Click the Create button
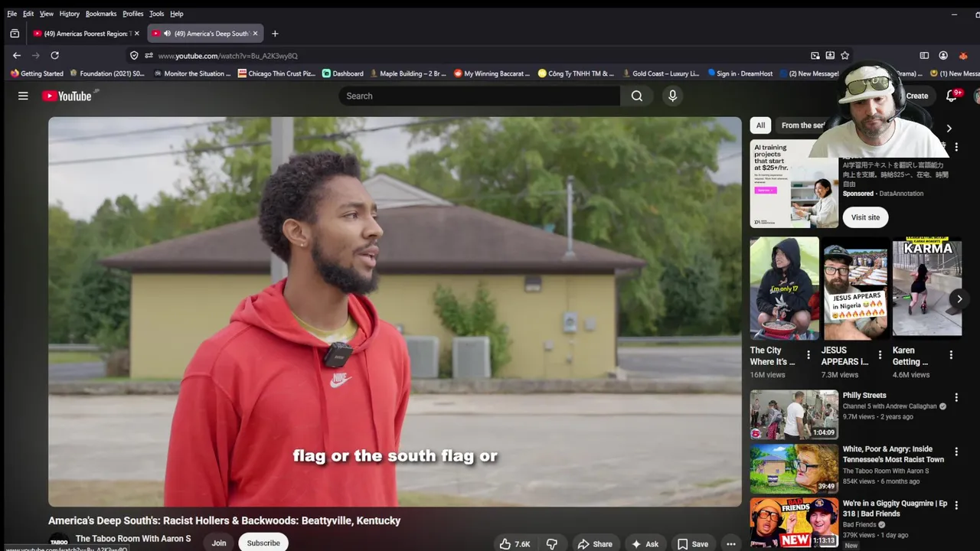980x551 pixels. (x=917, y=96)
